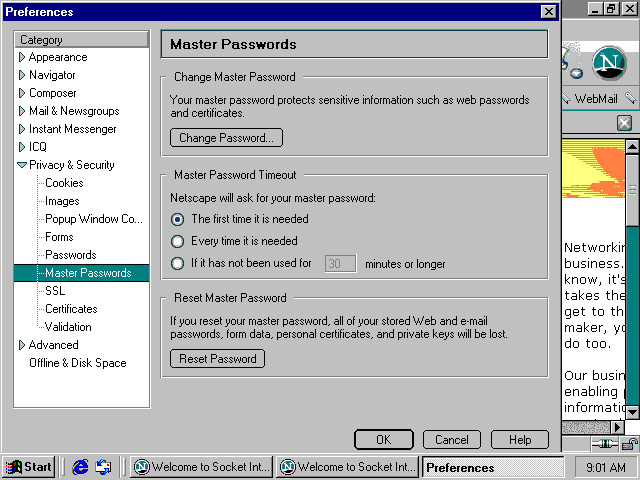Click the Reset Password button
Viewport: 640px width, 480px height.
coord(218,359)
